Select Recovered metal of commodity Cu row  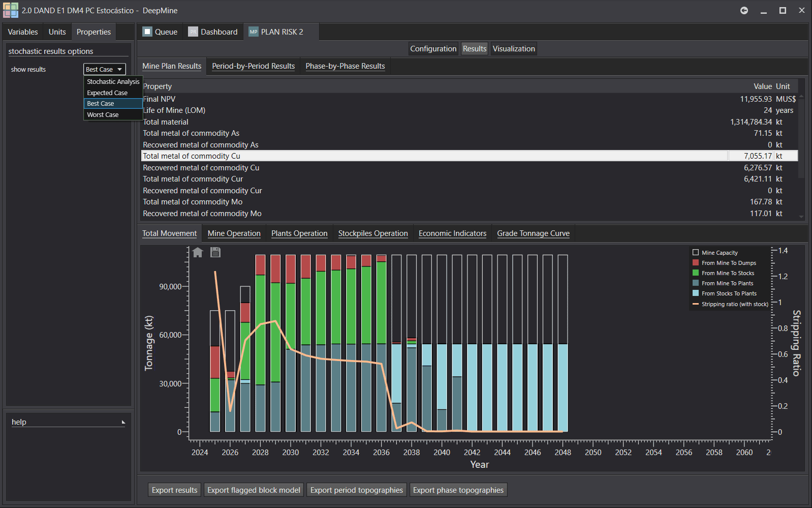pos(470,168)
